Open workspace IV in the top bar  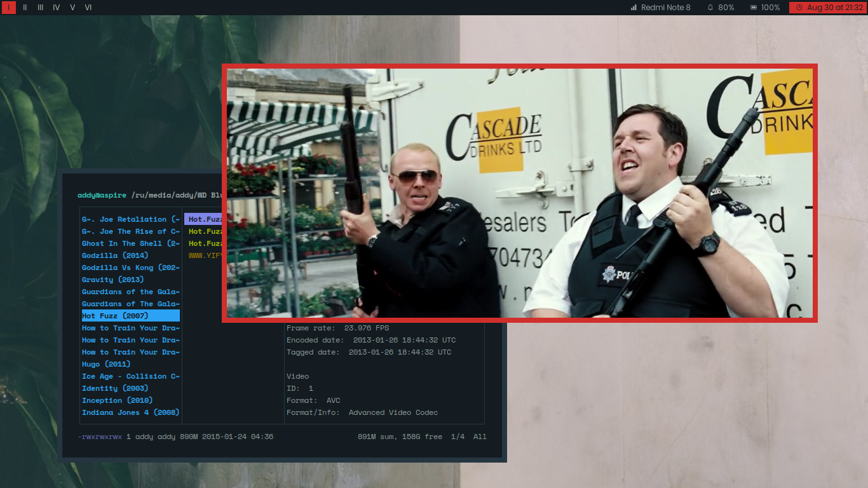[x=57, y=8]
